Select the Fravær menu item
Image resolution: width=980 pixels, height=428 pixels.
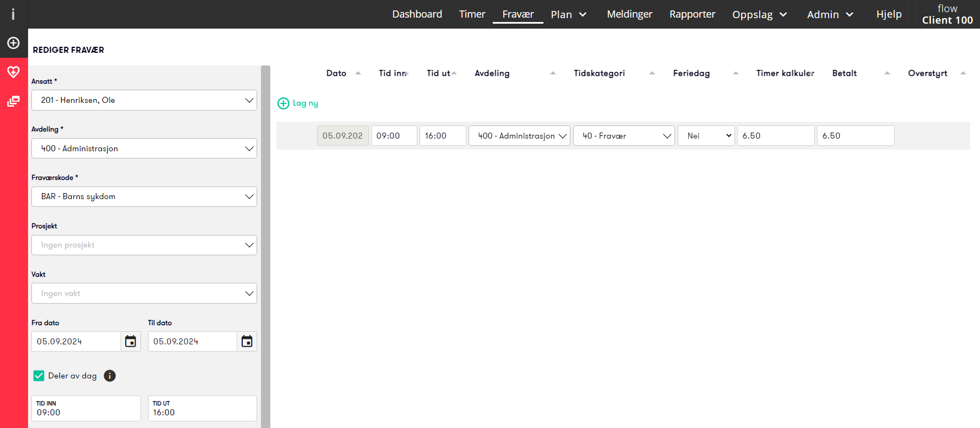(518, 14)
